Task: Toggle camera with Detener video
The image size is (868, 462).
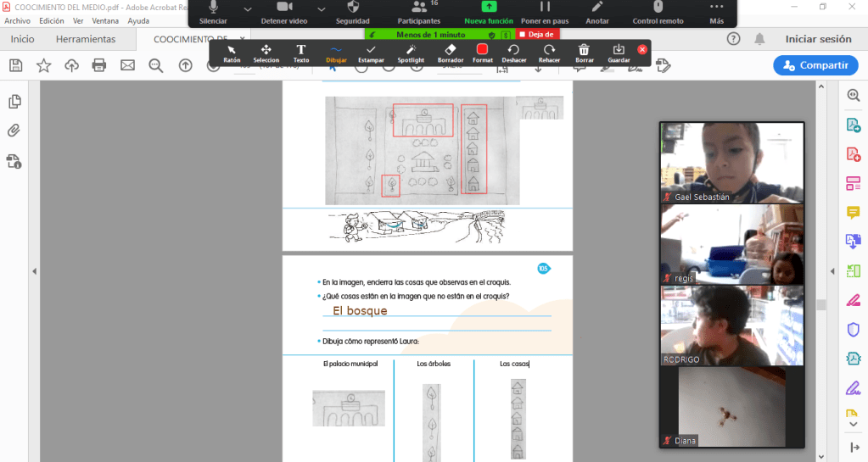Action: [284, 11]
